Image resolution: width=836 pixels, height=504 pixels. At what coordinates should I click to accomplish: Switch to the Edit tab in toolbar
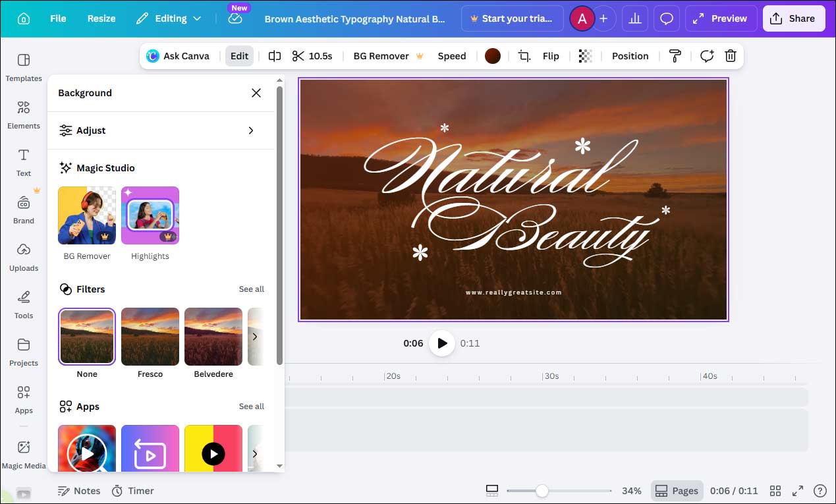(238, 56)
